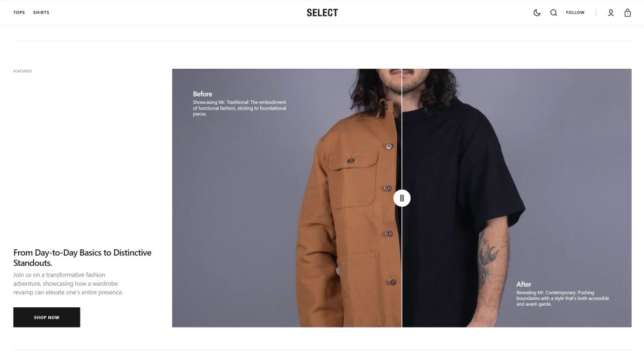Image resolution: width=644 pixels, height=362 pixels.
Task: Click the SHOP NOW button
Action: click(47, 317)
